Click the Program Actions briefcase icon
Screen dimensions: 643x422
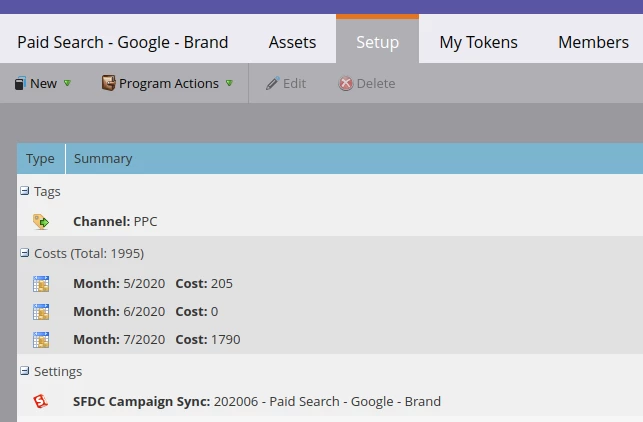[x=108, y=84]
